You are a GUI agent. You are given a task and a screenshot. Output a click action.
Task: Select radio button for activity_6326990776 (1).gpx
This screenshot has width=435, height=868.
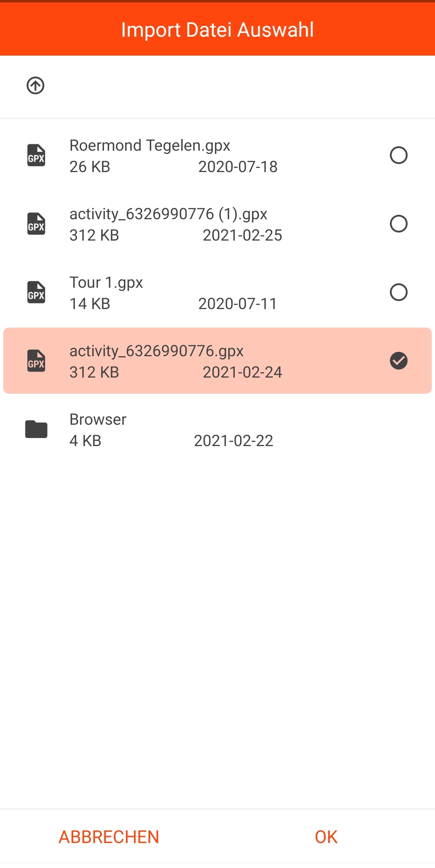pyautogui.click(x=398, y=224)
